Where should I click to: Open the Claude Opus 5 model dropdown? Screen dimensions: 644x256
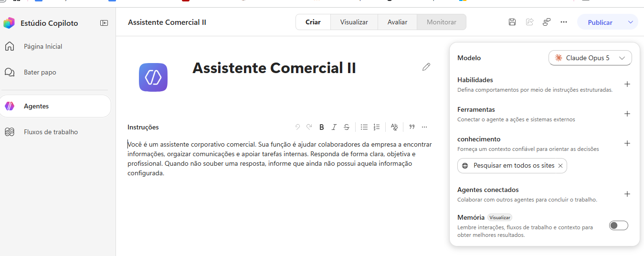coord(590,58)
